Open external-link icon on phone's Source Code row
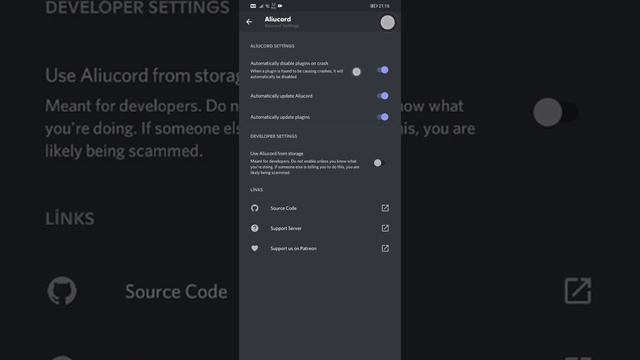The width and height of the screenshot is (640, 360). pyautogui.click(x=385, y=208)
